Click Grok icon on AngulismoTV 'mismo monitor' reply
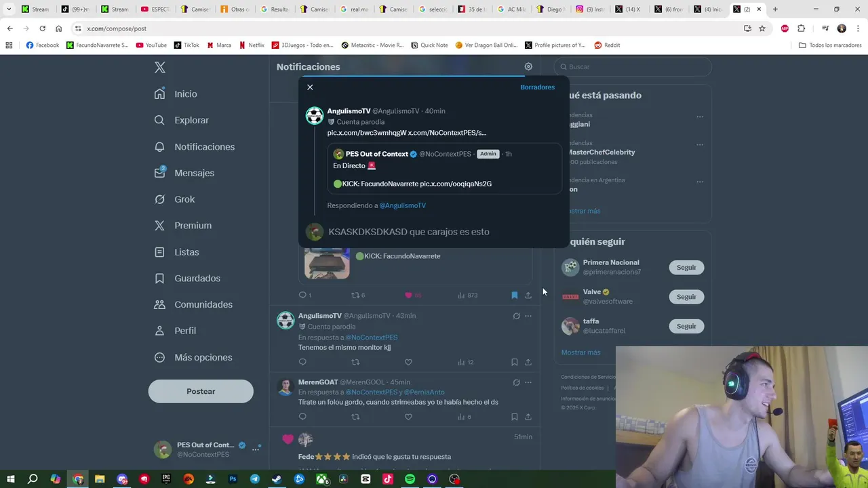The width and height of the screenshot is (868, 488). point(516,316)
